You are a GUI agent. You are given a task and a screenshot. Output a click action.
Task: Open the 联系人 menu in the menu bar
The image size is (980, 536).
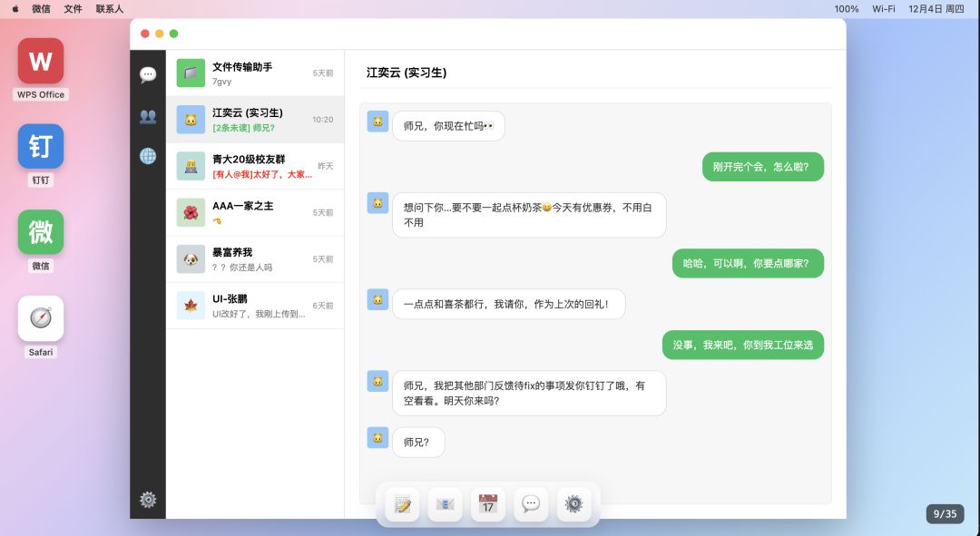(111, 8)
